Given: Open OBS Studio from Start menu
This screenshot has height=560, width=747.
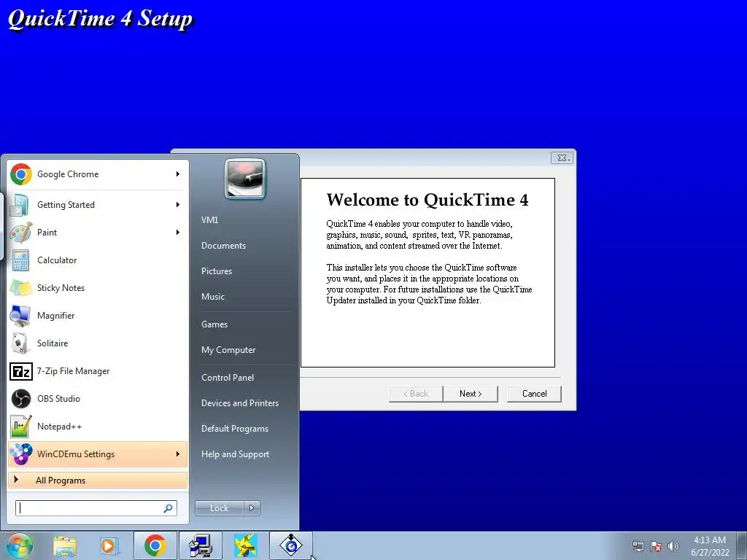Looking at the screenshot, I should click(x=98, y=399).
